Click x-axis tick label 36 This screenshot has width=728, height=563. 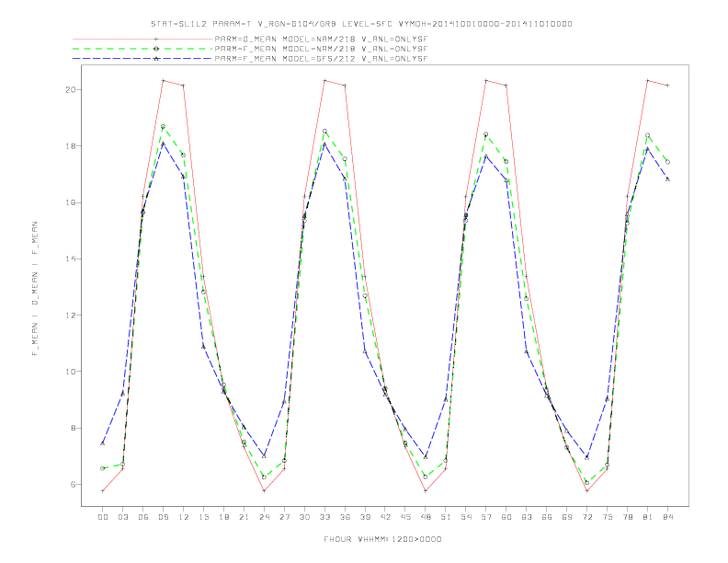(345, 517)
